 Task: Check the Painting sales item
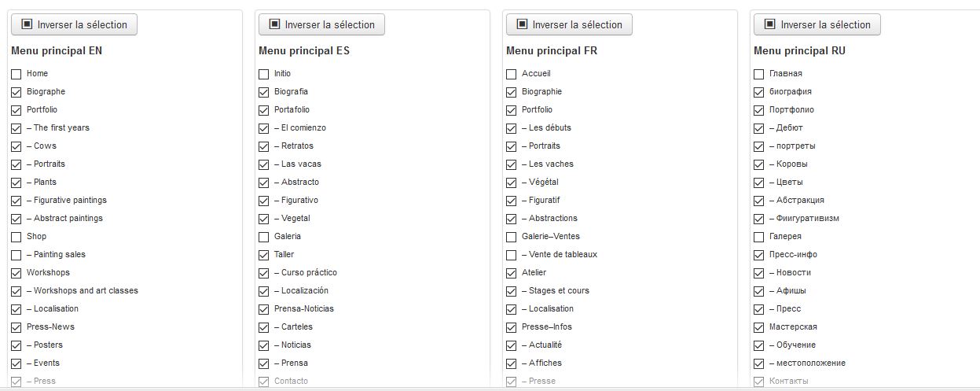point(17,255)
